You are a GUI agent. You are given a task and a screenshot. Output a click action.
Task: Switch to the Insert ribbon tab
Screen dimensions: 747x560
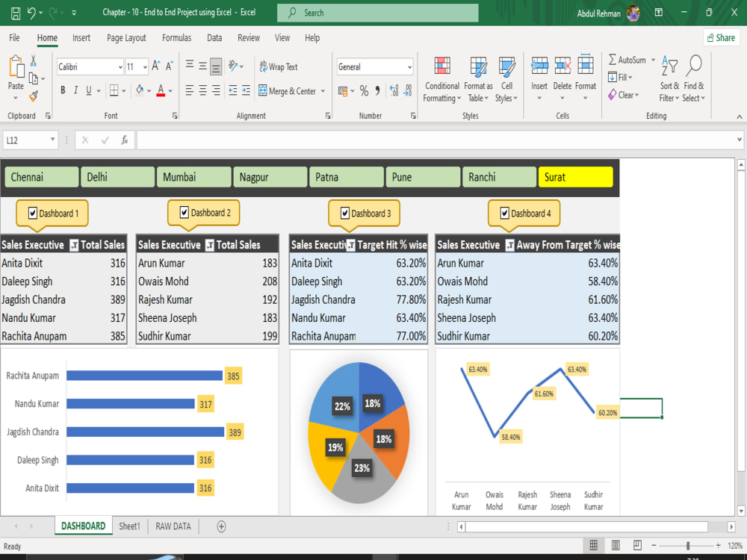tap(81, 37)
